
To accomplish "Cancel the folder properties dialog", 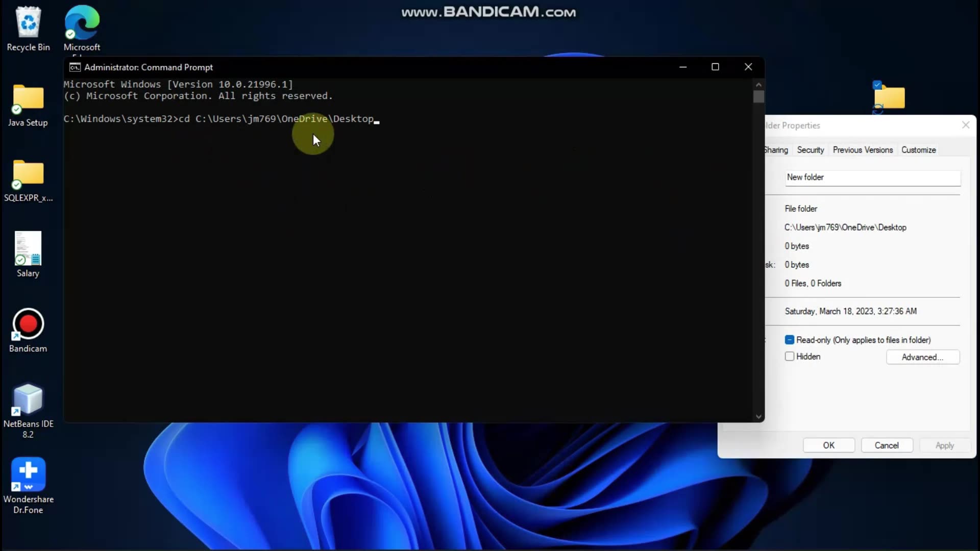I will click(887, 445).
